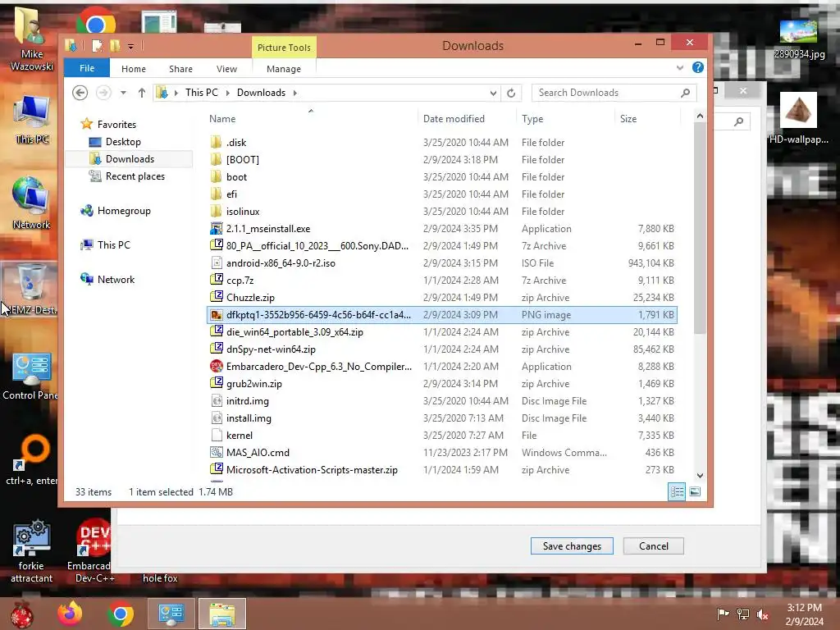Click scrollbar up arrow in file list
The height and width of the screenshot is (630, 840).
click(x=700, y=116)
